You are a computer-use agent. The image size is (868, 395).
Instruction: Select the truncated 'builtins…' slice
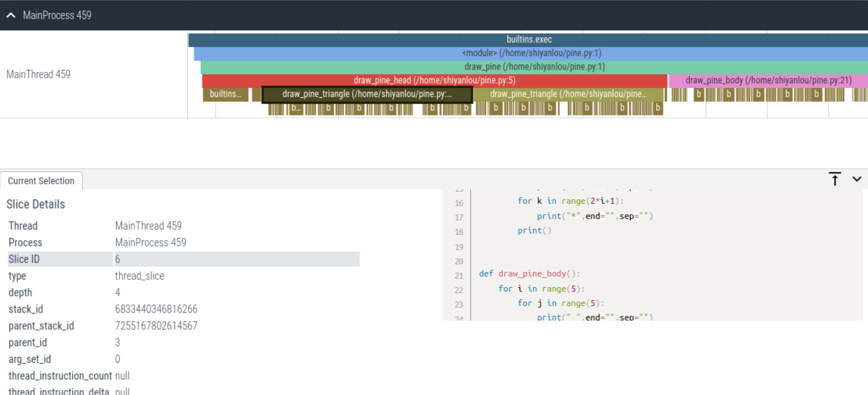click(225, 94)
